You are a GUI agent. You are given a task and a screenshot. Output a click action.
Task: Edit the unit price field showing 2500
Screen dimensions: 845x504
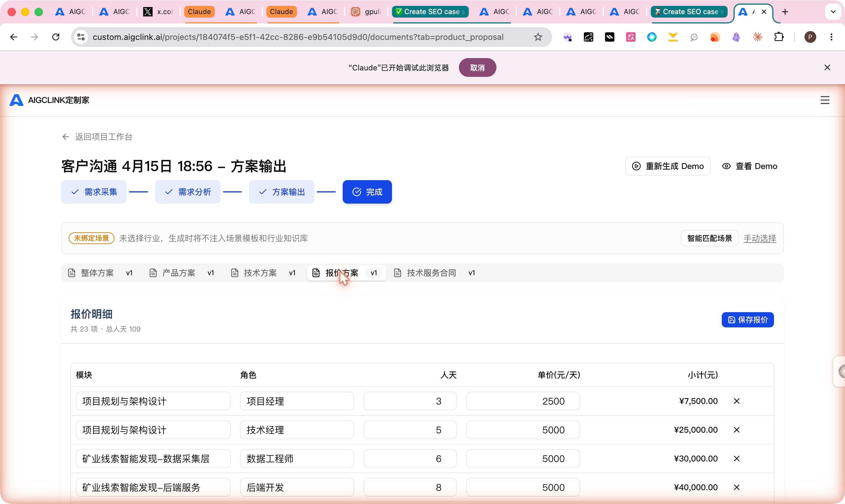tap(523, 401)
